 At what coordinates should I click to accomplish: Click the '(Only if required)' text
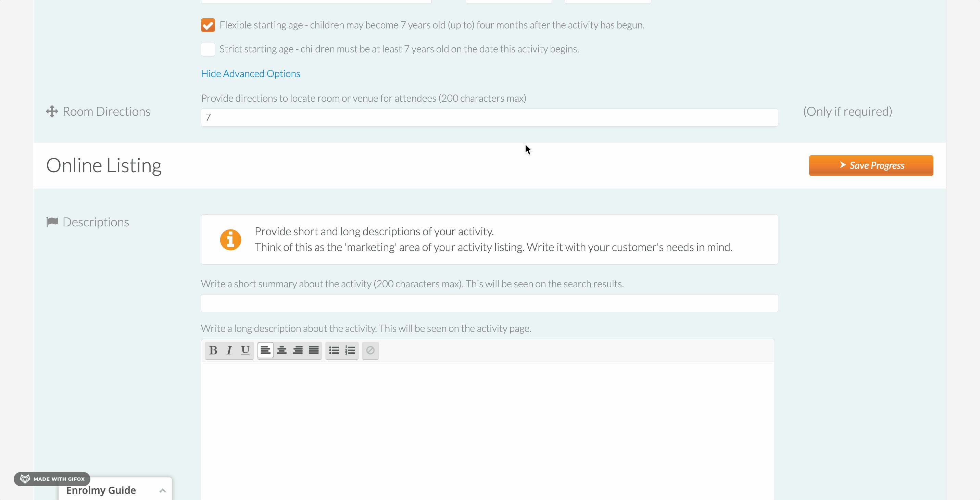tap(847, 112)
